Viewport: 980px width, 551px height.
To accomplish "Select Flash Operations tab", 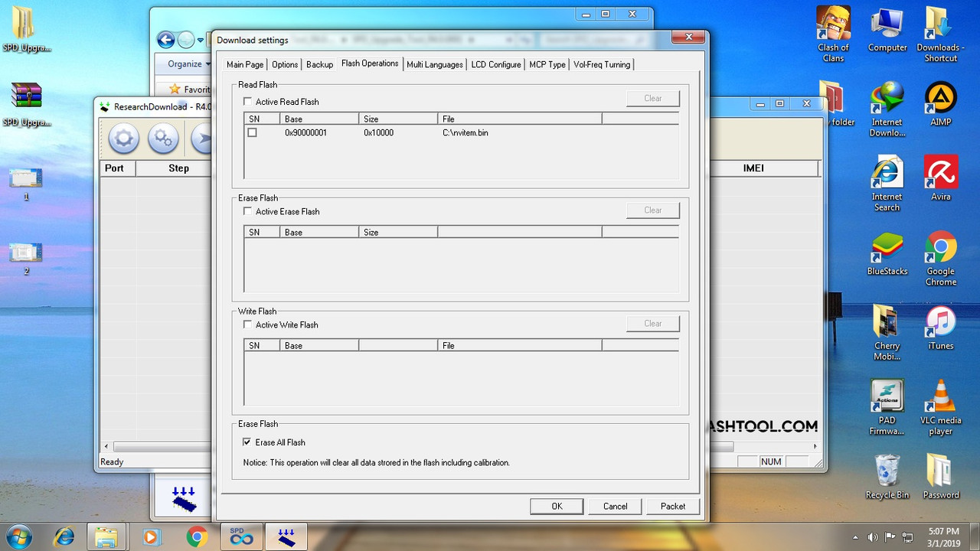I will point(370,64).
